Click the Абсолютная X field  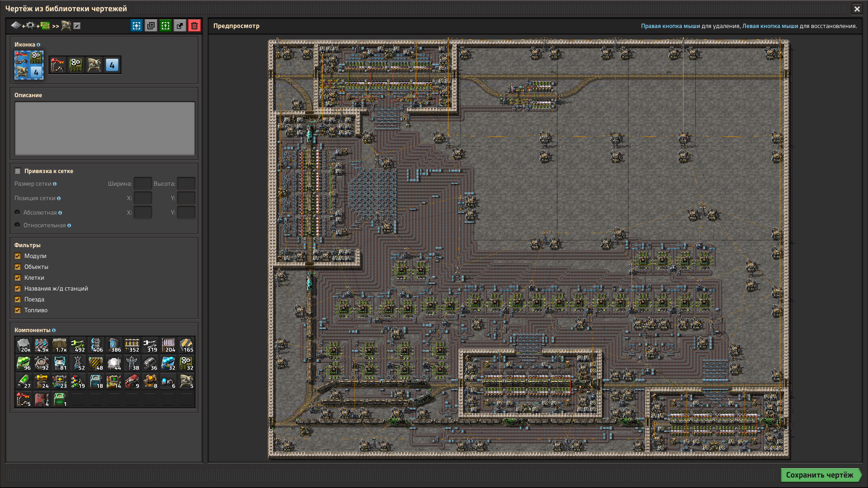[143, 212]
